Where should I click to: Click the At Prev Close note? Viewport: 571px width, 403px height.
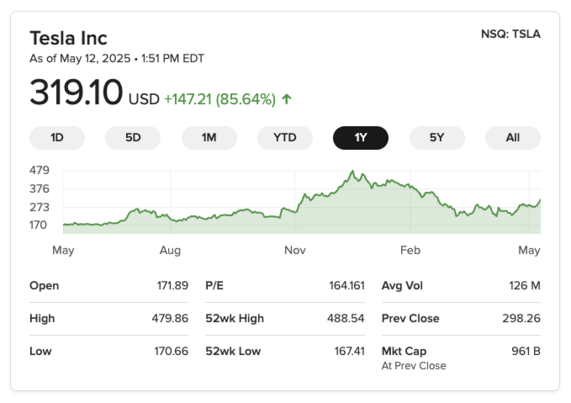coord(414,366)
